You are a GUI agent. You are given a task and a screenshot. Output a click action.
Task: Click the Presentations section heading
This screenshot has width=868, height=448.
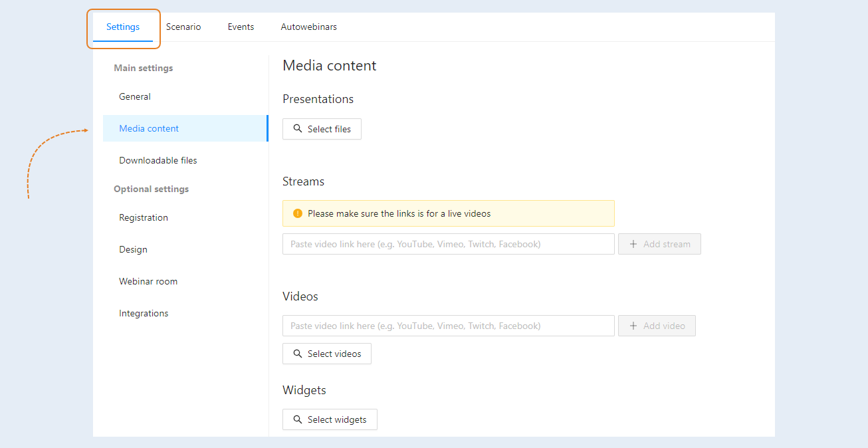pos(318,99)
